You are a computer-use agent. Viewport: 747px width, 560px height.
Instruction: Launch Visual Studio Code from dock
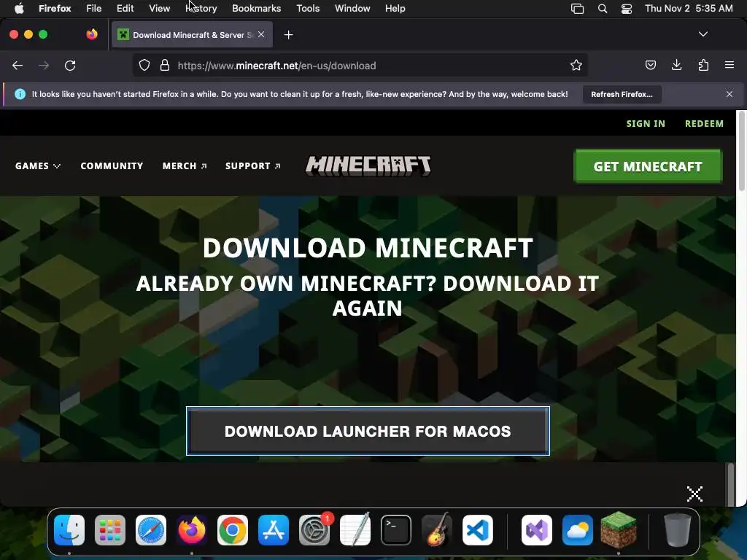(477, 530)
